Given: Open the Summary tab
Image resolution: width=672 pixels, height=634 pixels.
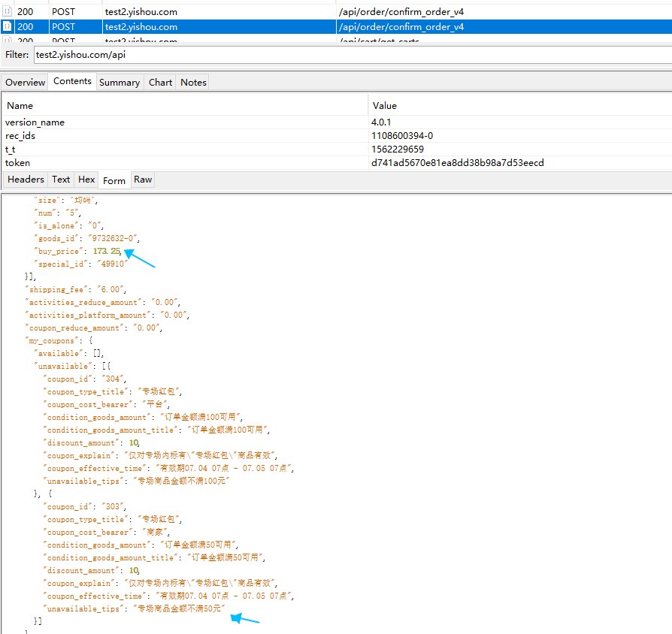Looking at the screenshot, I should click(120, 82).
